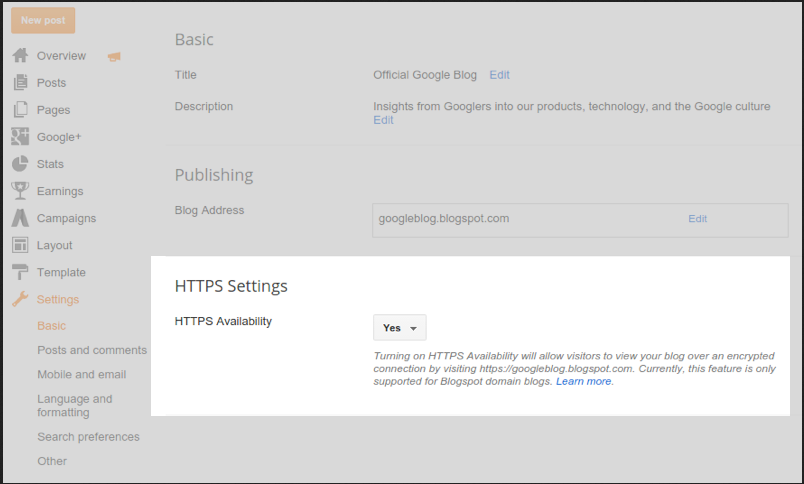The image size is (804, 484).
Task: Edit the blog address googleblog.blogspot.com
Action: pyautogui.click(x=697, y=219)
